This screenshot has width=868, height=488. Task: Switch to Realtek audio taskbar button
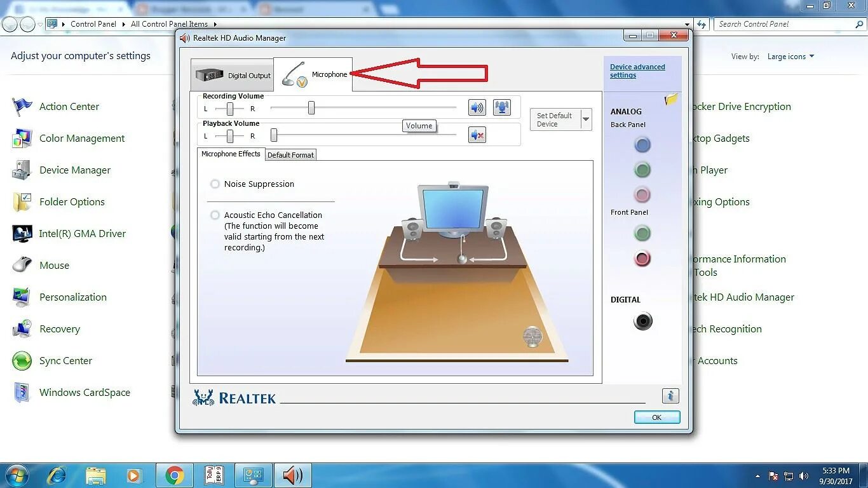[x=293, y=475]
